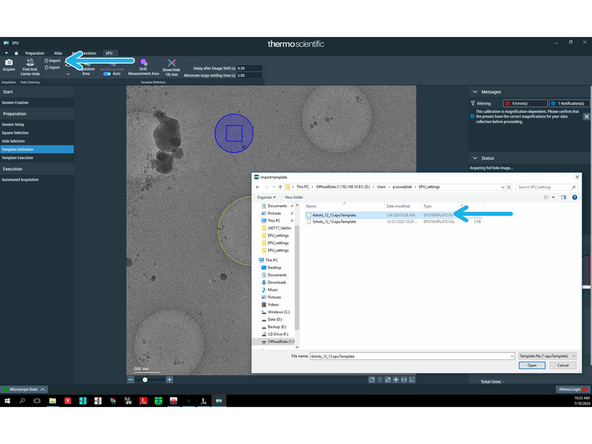Viewport: 592px width, 444px height.
Task: Click the Cancel button
Action: pyautogui.click(x=563, y=365)
